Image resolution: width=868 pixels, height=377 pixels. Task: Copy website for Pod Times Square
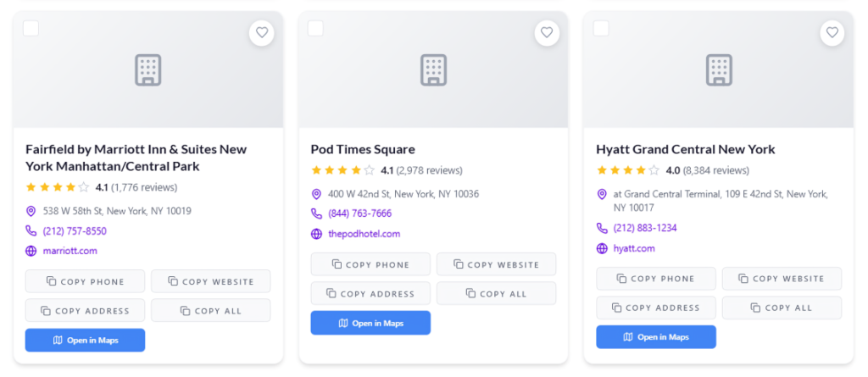tap(497, 264)
